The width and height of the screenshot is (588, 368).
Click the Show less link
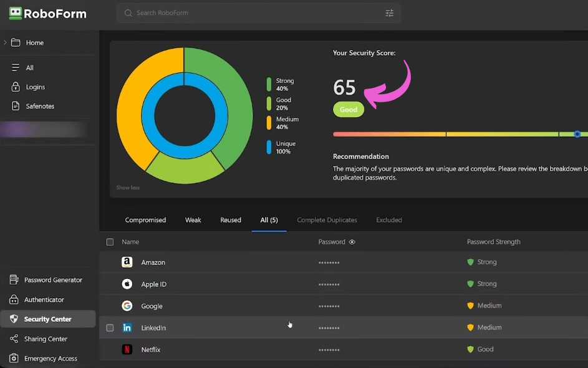point(128,188)
